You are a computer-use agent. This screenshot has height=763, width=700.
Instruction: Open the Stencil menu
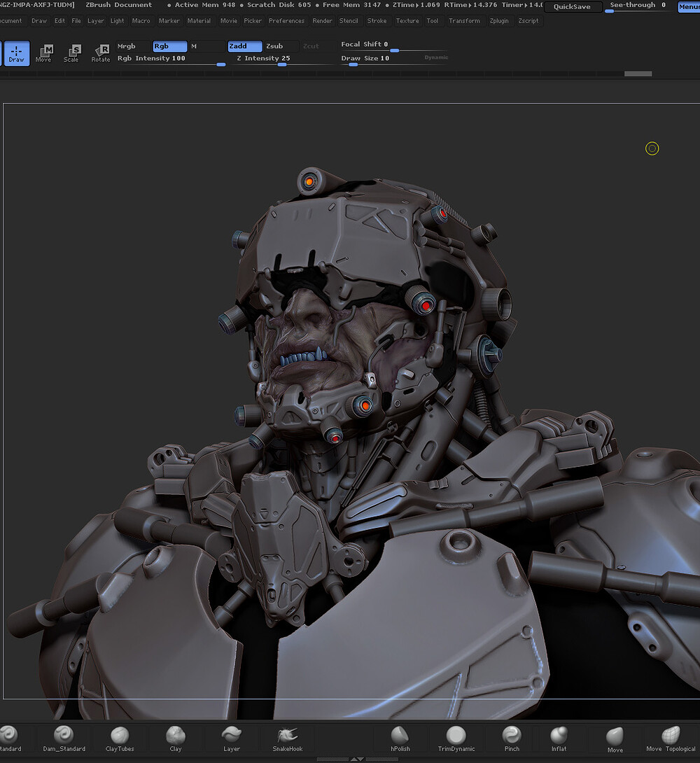[349, 21]
